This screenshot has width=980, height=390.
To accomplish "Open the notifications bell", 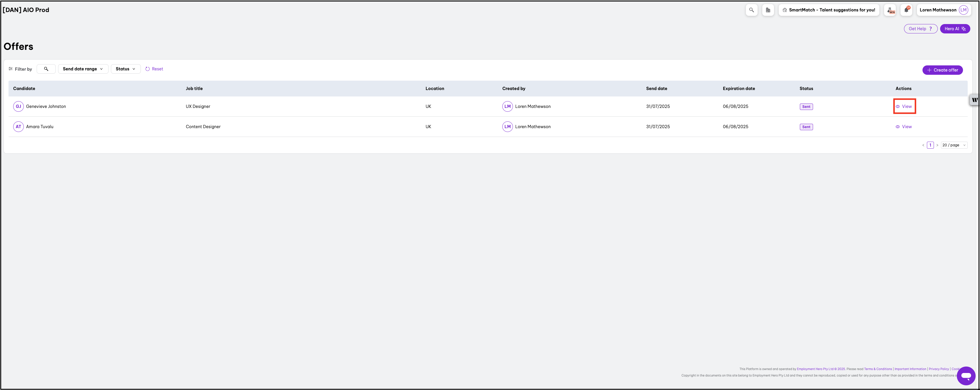I will pos(907,10).
